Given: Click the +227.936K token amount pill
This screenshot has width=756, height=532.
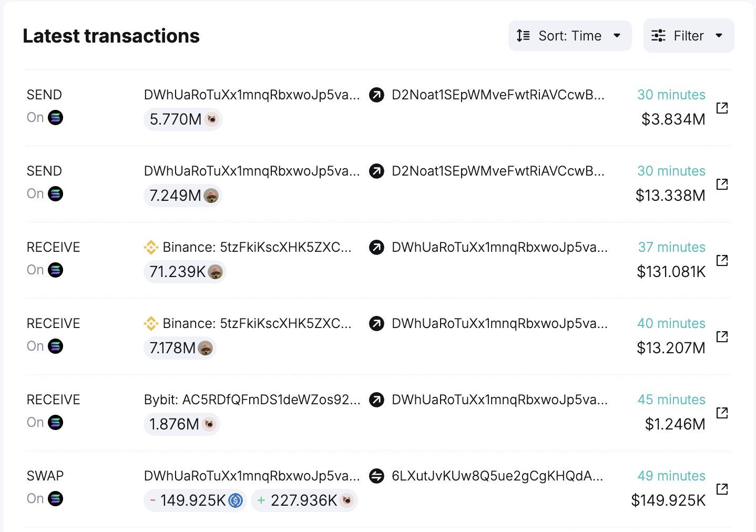Looking at the screenshot, I should (304, 500).
